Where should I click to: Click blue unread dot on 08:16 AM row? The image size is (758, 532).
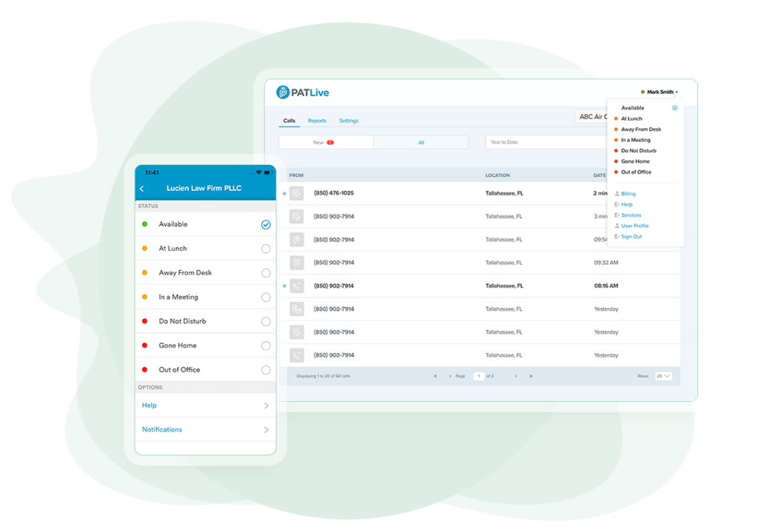tap(284, 286)
